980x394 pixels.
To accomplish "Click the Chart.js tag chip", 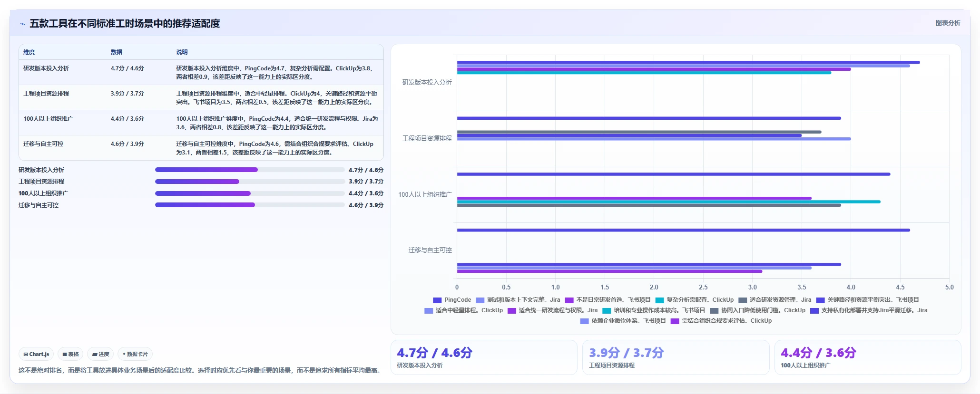I will [x=36, y=354].
